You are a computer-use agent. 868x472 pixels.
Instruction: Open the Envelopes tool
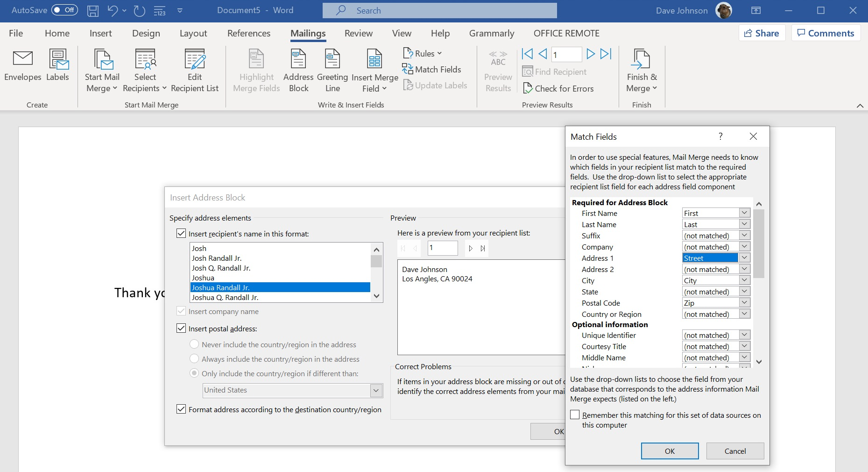click(22, 65)
